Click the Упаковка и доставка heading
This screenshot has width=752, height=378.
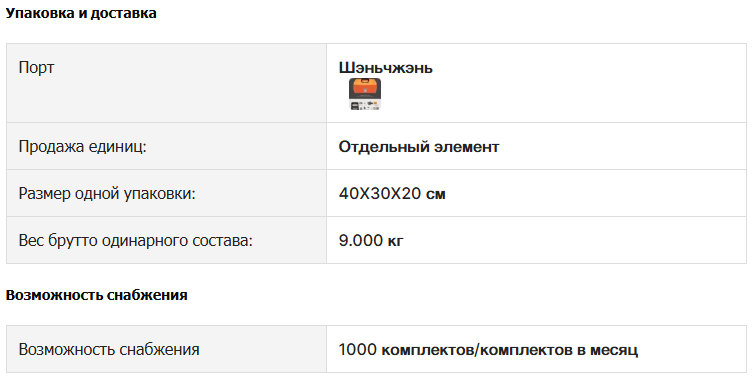point(81,13)
